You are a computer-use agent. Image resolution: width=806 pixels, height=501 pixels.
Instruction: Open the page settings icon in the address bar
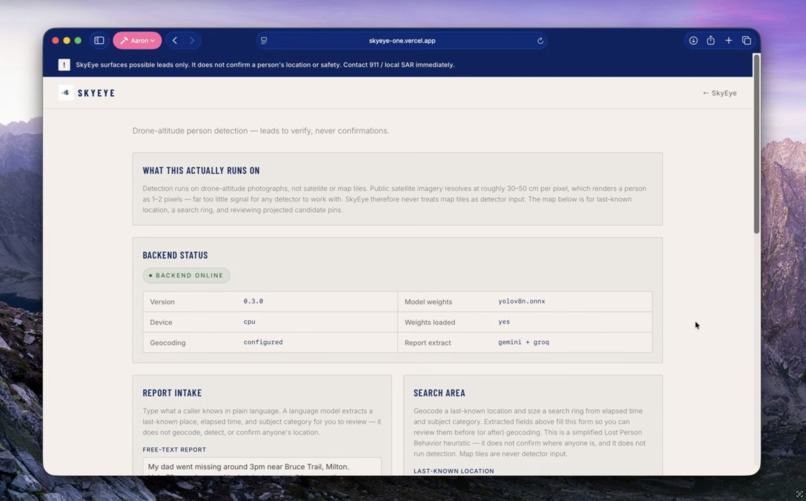tap(264, 41)
